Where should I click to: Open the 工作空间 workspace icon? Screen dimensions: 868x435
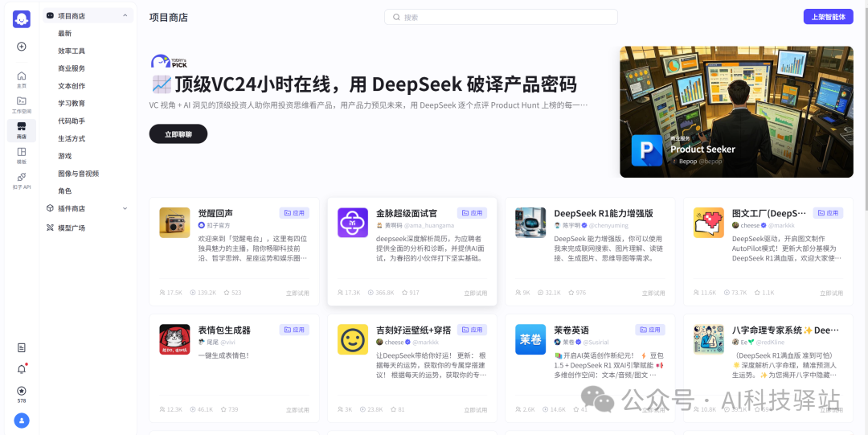[22, 105]
